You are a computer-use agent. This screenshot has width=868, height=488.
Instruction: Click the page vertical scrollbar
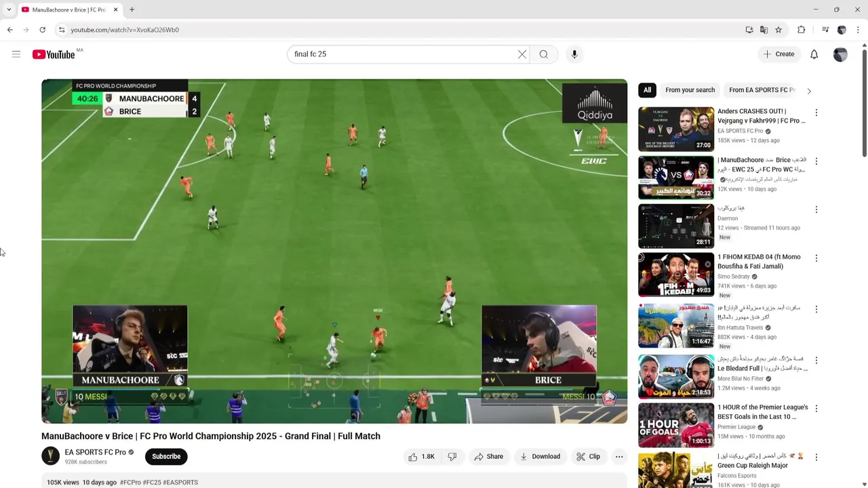coord(864,102)
